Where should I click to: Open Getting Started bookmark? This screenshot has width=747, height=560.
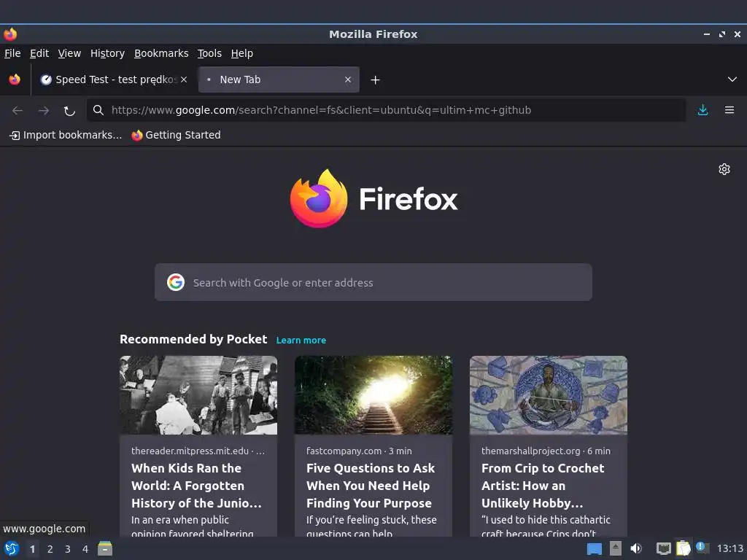click(x=177, y=135)
